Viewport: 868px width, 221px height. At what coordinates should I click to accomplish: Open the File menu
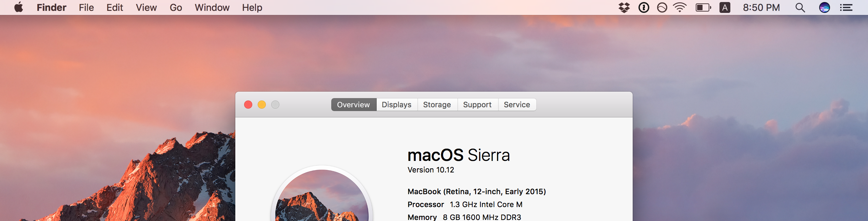click(86, 7)
